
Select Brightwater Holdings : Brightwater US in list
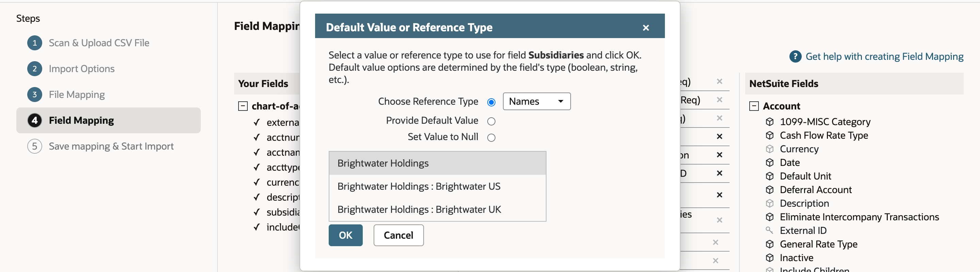click(x=437, y=187)
